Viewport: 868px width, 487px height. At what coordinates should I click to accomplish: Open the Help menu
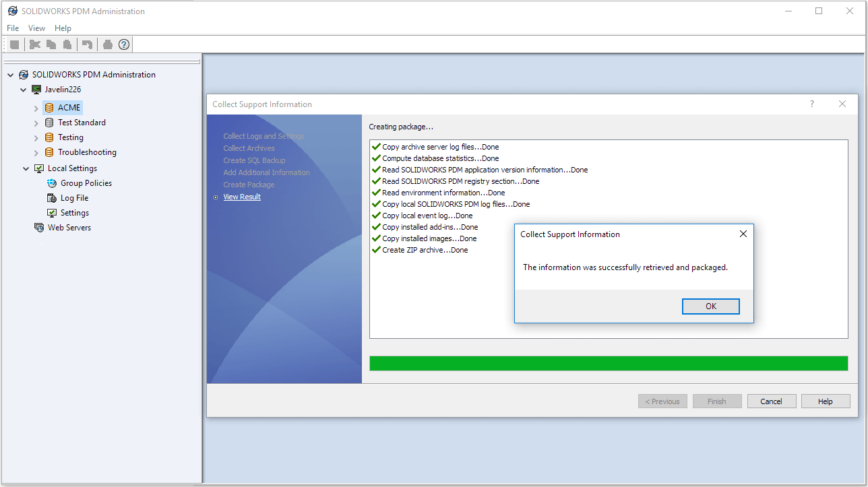[63, 28]
